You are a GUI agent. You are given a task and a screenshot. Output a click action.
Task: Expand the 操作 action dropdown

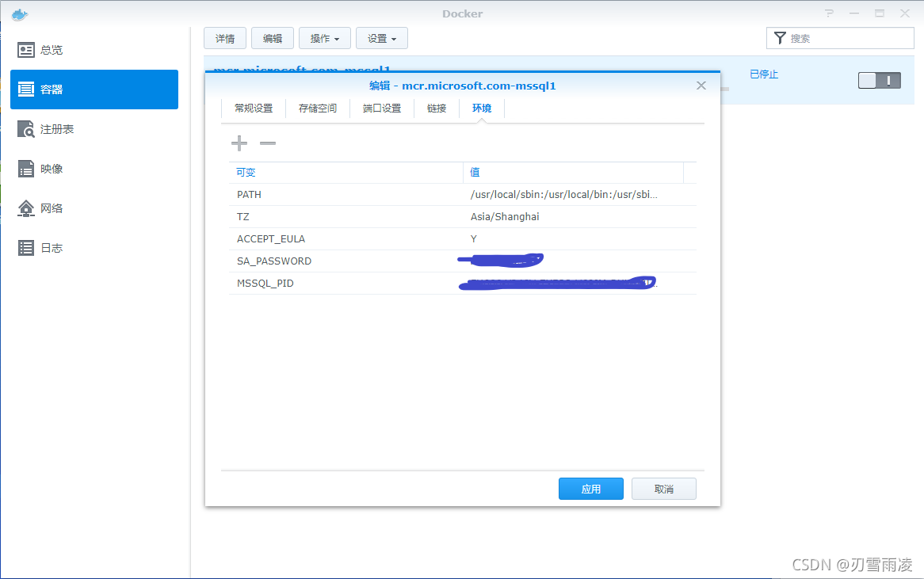pyautogui.click(x=325, y=38)
